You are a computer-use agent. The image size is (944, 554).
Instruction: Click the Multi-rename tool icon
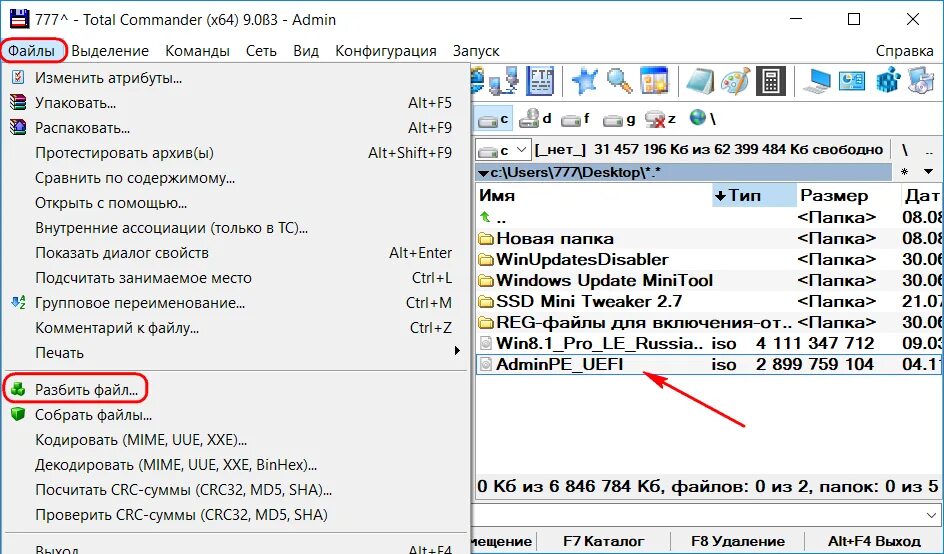click(19, 302)
